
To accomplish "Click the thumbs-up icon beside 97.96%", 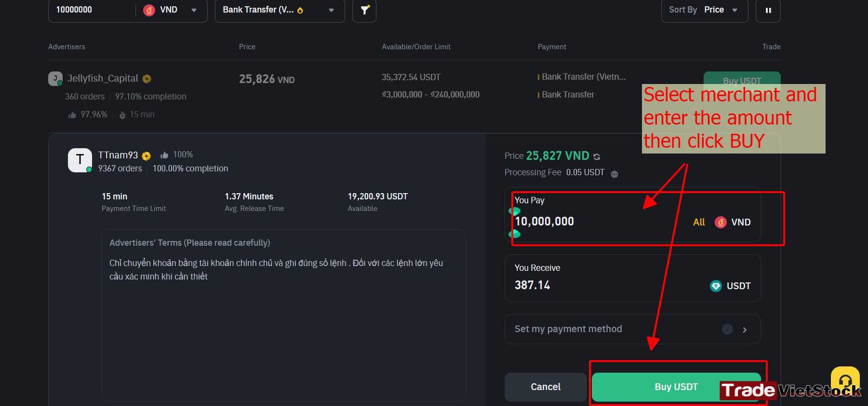I will [x=72, y=115].
